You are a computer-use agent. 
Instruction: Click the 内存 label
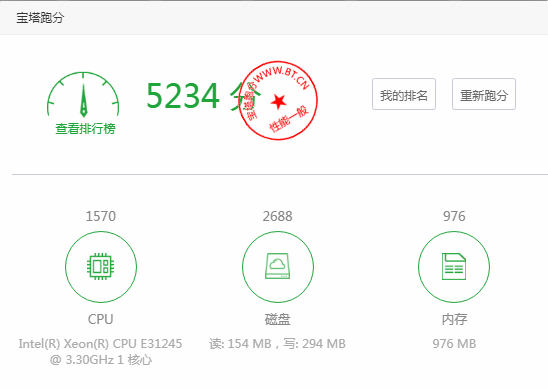coord(454,319)
